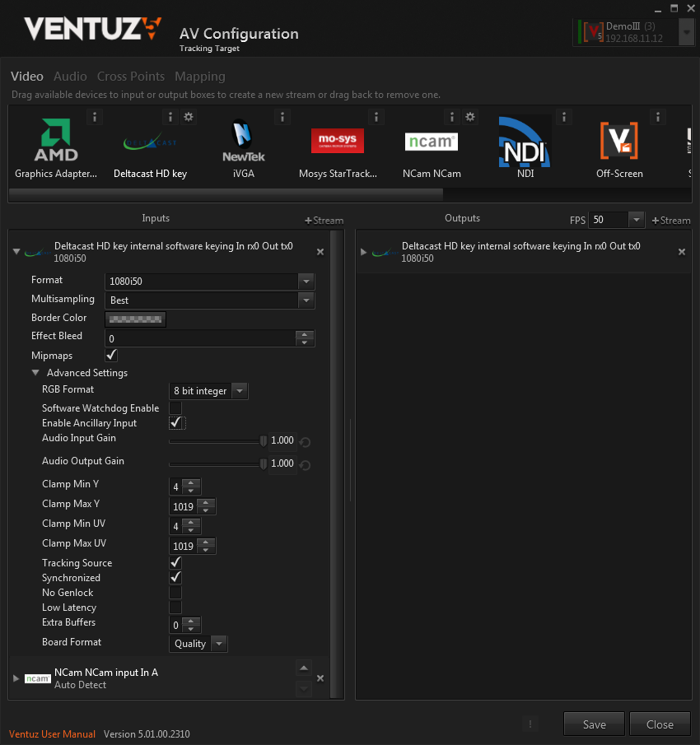Viewport: 700px width, 745px height.
Task: Click the Off-Screen device icon
Action: point(618,142)
